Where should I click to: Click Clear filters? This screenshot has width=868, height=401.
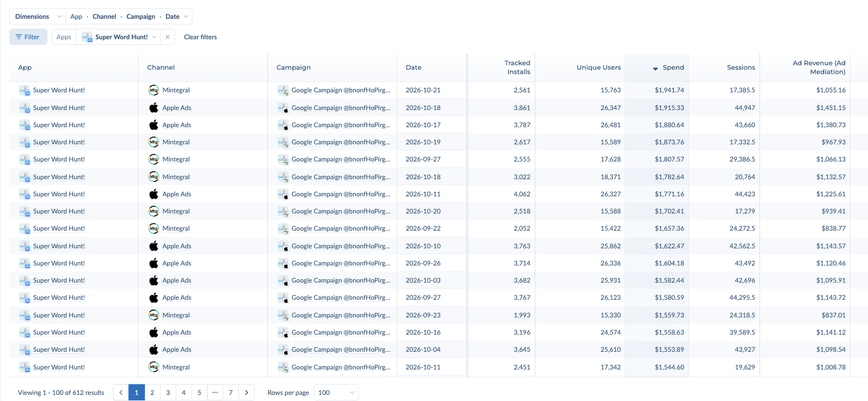pyautogui.click(x=200, y=37)
